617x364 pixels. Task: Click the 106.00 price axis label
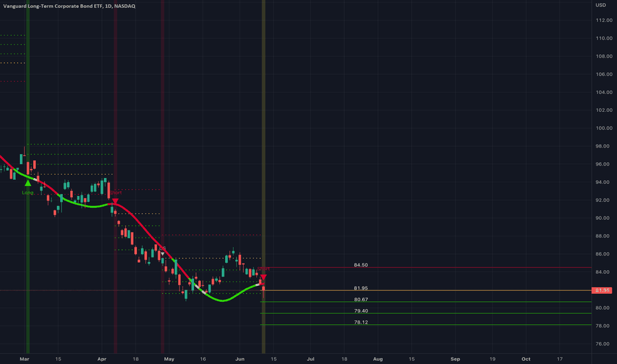604,74
